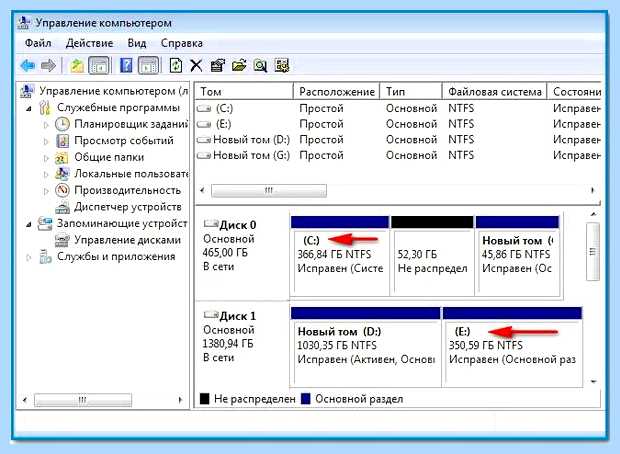Click the Службы и приложения icon

pos(45,257)
